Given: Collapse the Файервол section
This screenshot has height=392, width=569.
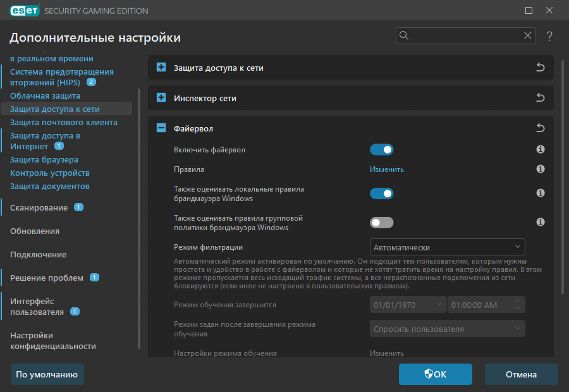Looking at the screenshot, I should [x=161, y=128].
